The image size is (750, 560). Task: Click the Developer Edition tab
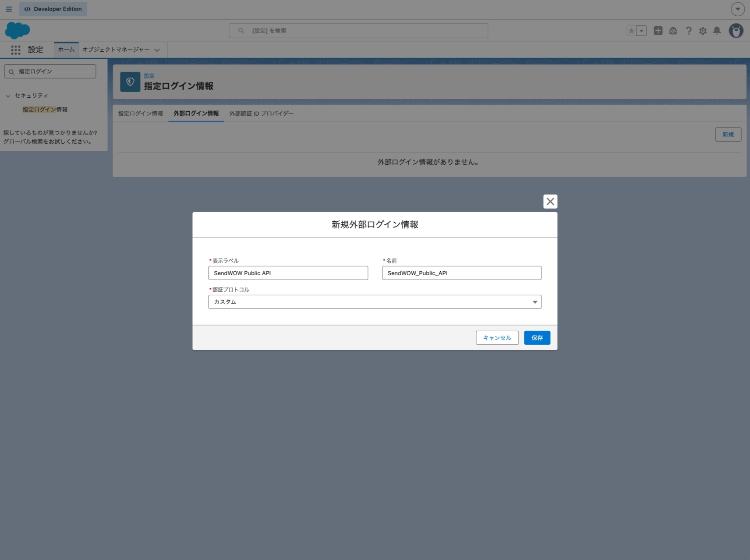pos(53,9)
